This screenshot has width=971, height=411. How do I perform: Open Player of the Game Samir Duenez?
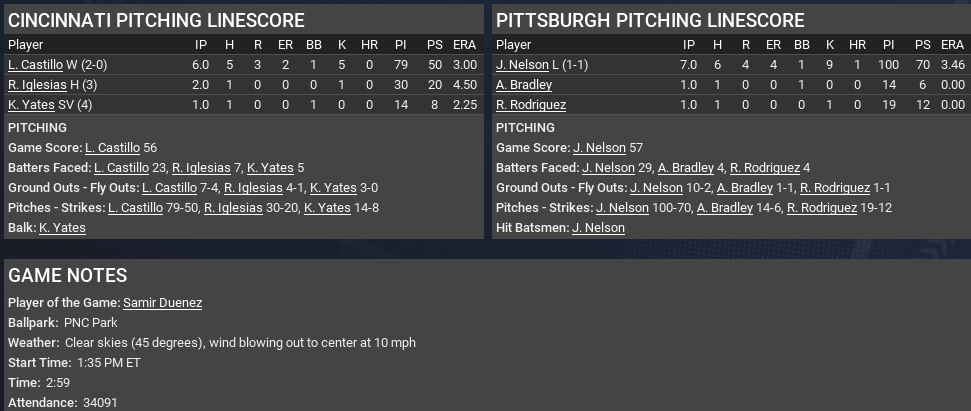pos(162,303)
